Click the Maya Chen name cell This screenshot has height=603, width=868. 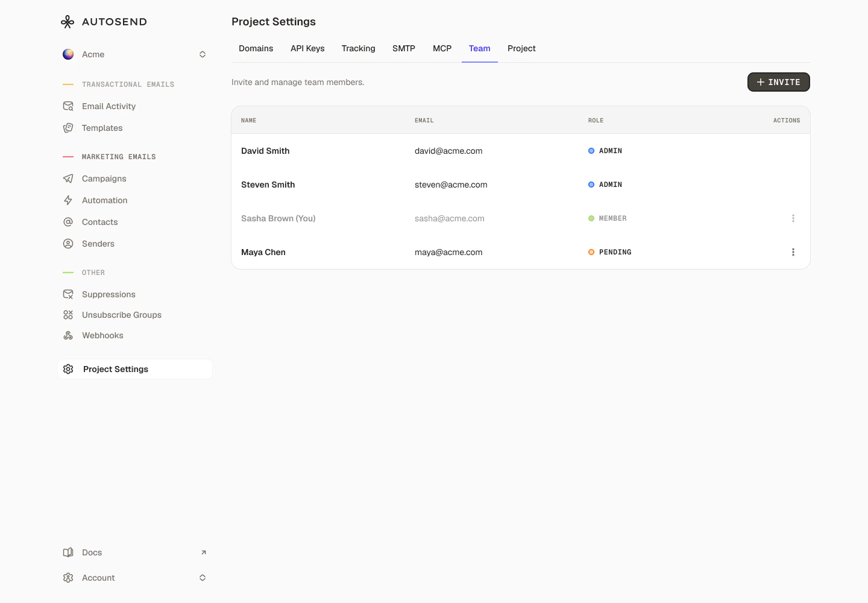coord(263,252)
